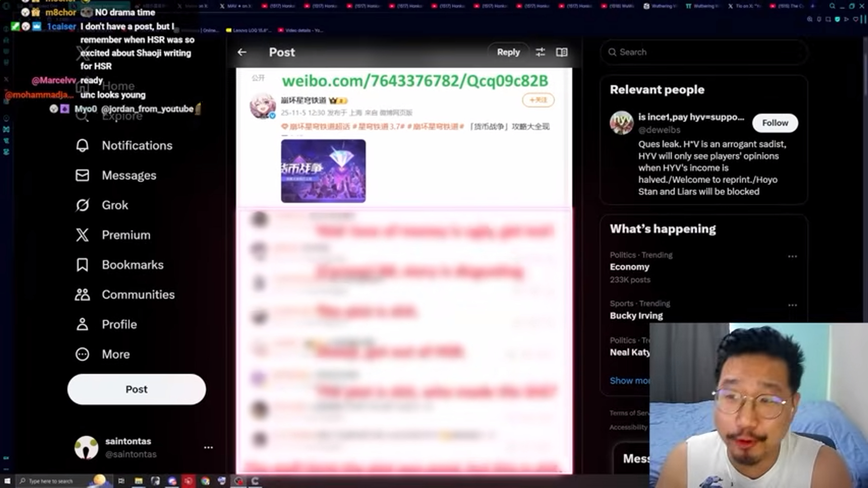Open saintontas account menu dots
The height and width of the screenshot is (488, 868).
(208, 447)
